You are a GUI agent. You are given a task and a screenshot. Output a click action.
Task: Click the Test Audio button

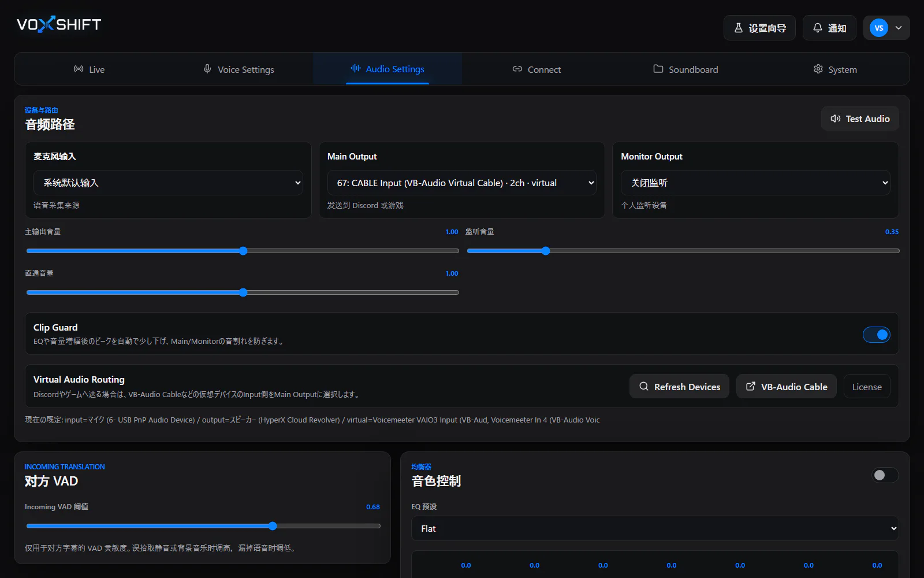click(x=860, y=118)
